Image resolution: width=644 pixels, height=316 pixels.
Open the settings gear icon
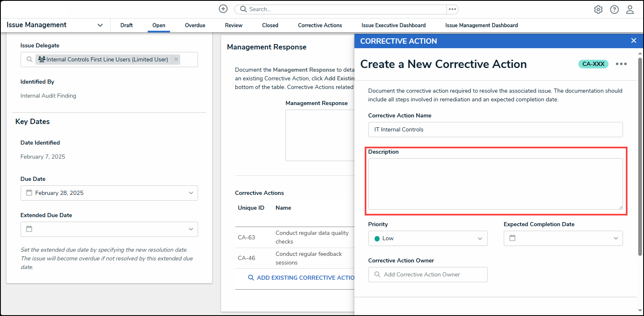click(598, 9)
